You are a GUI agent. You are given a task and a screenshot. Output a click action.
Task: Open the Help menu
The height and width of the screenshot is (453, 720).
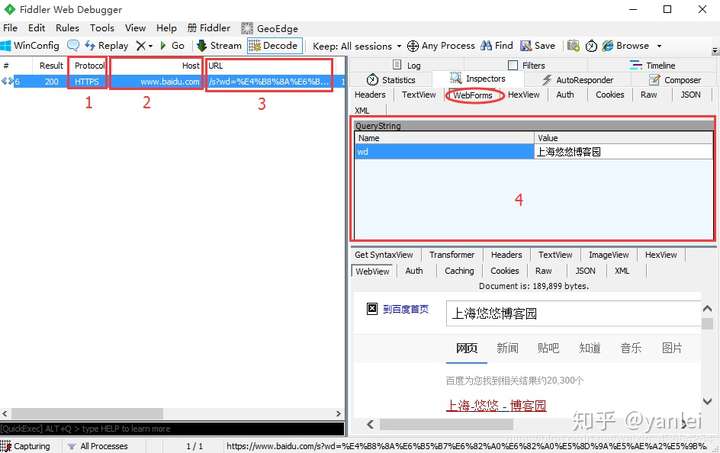pyautogui.click(x=166, y=28)
